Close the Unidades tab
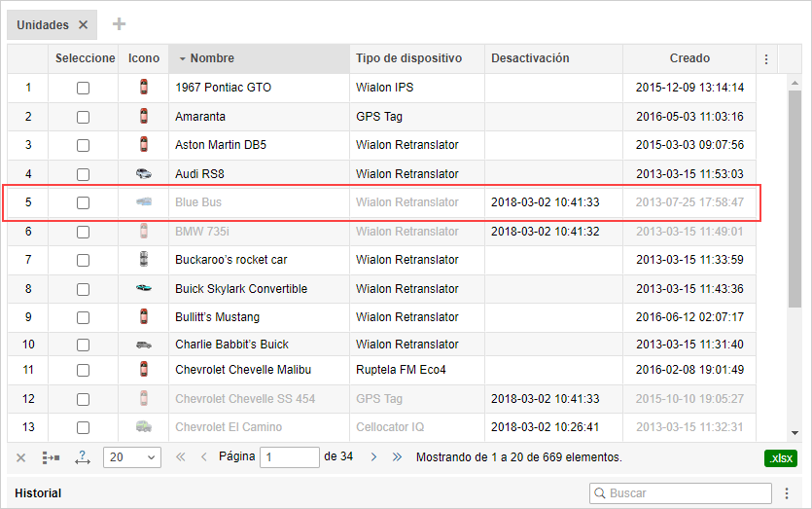The width and height of the screenshot is (812, 509). click(83, 25)
